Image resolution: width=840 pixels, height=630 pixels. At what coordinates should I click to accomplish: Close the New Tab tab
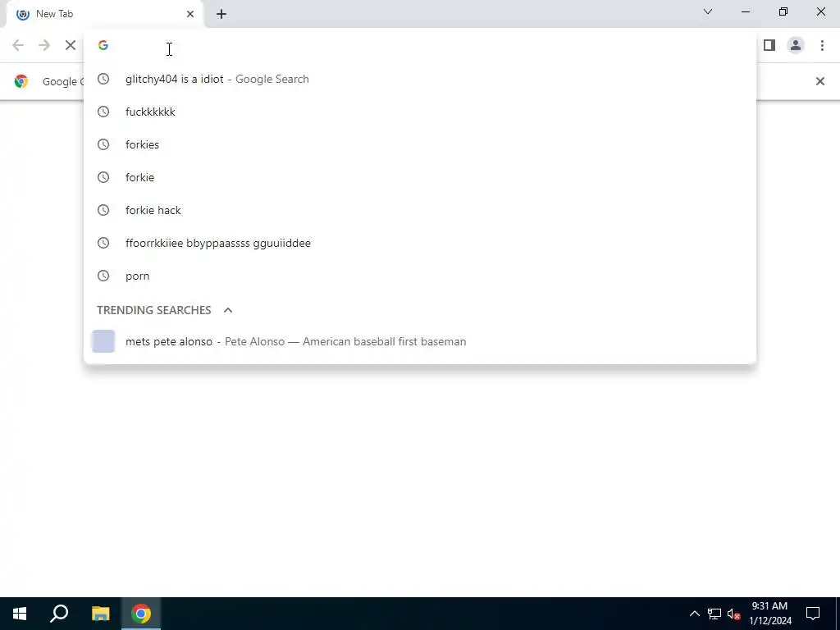point(190,14)
